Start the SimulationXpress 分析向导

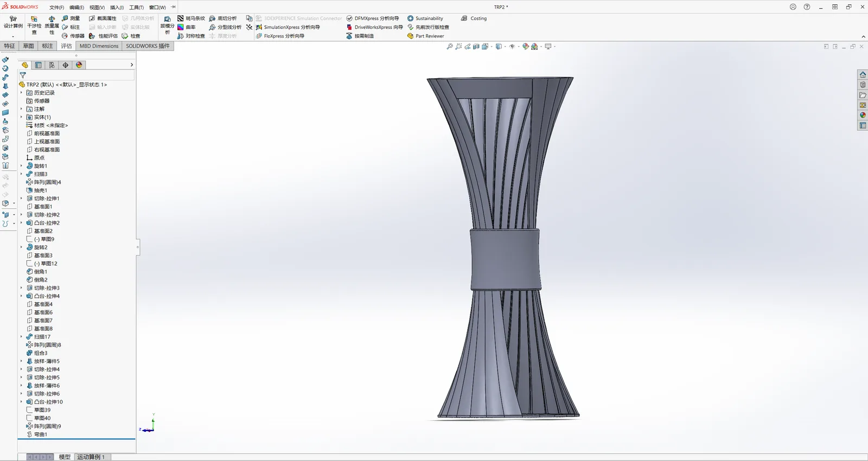(x=288, y=27)
